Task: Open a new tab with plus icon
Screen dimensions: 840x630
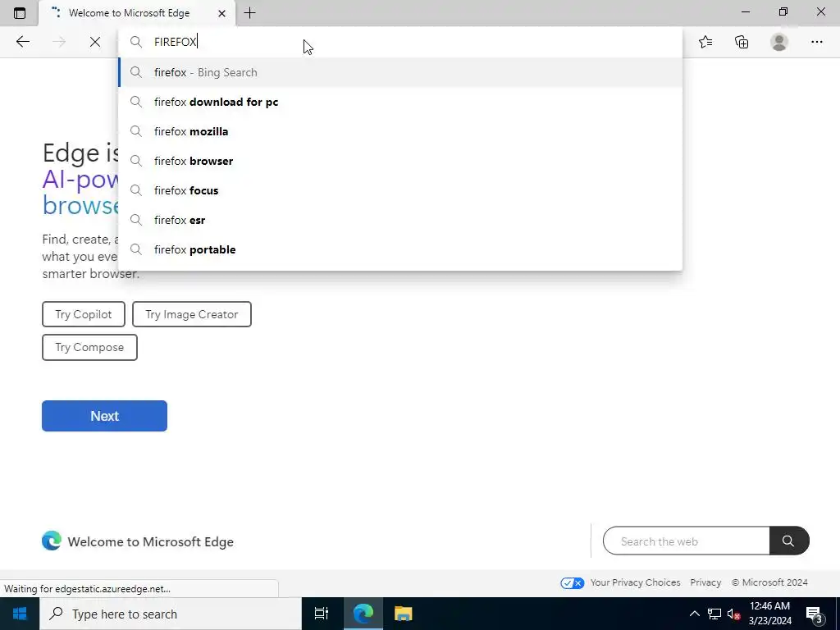Action: tap(249, 13)
